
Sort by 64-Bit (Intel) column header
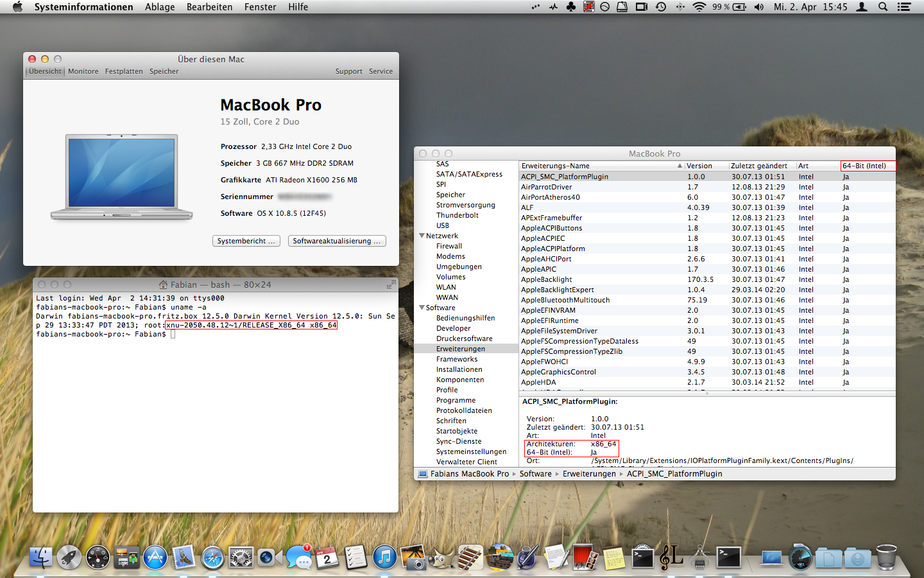pos(868,166)
